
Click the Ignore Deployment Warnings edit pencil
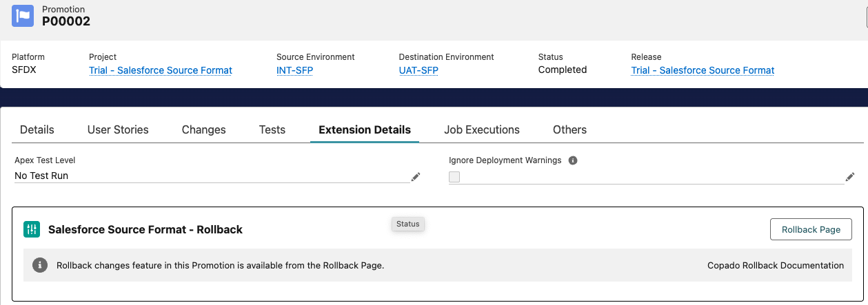850,177
